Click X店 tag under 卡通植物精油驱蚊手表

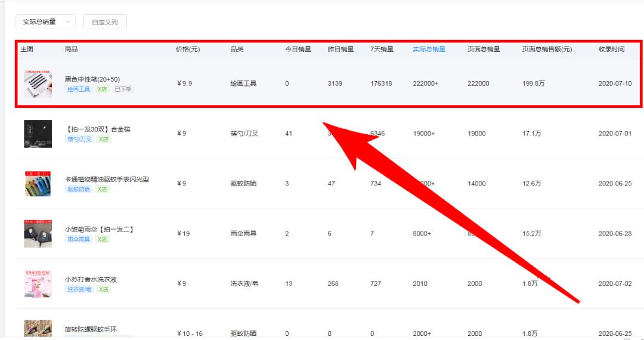(x=103, y=189)
